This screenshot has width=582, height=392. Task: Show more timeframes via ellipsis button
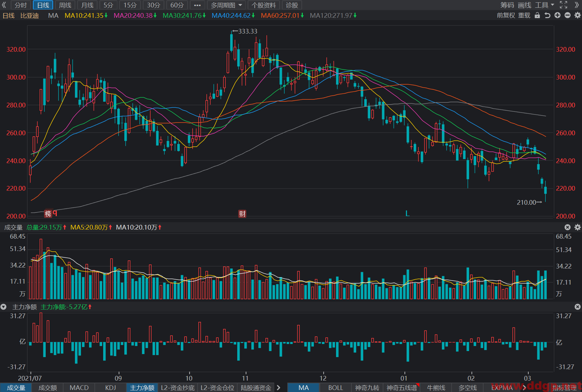pos(197,5)
